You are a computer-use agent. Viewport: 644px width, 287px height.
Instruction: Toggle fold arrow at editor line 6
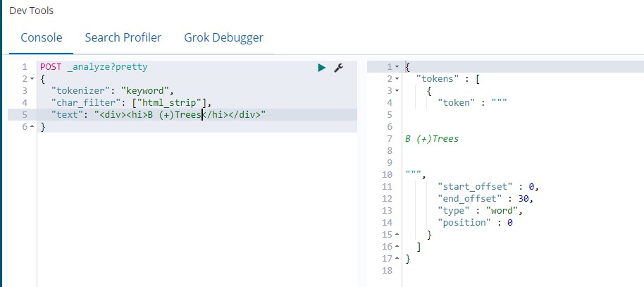pyautogui.click(x=32, y=127)
